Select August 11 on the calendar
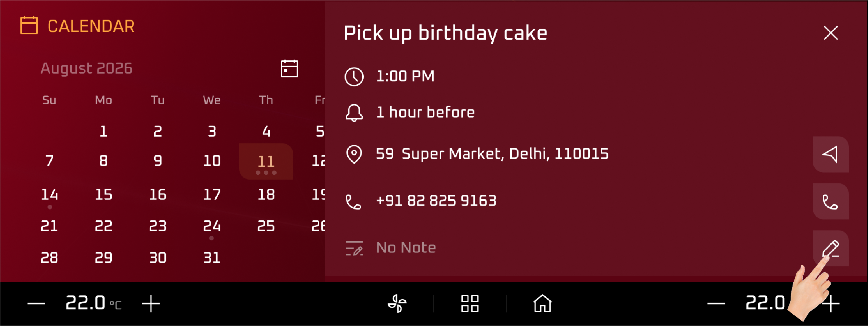Image resolution: width=868 pixels, height=326 pixels. (x=266, y=161)
